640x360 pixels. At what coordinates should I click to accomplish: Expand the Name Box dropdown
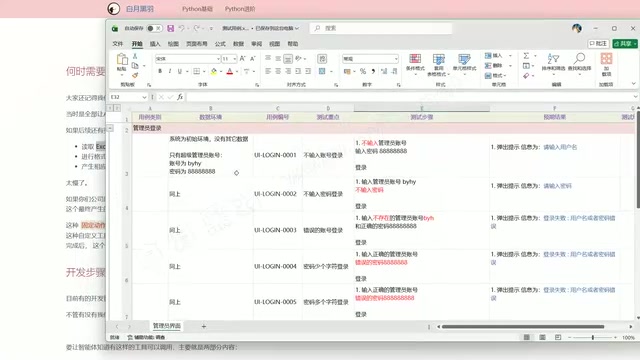[144, 97]
